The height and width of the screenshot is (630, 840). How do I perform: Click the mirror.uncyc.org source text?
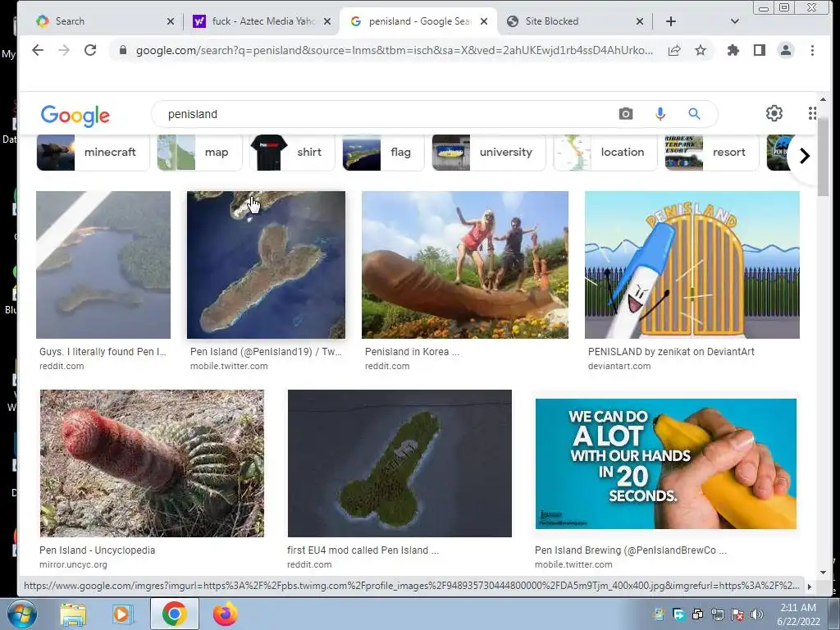point(73,564)
